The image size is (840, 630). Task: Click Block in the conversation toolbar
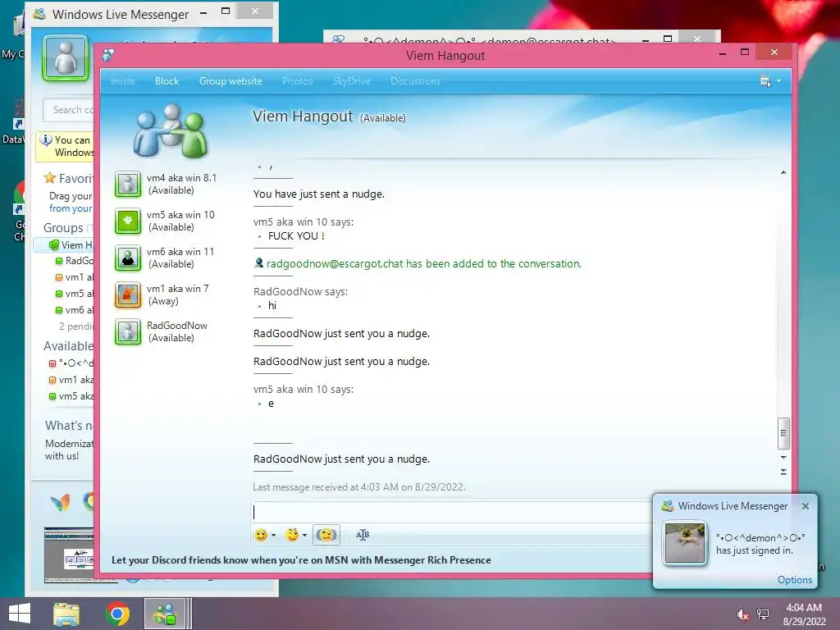(167, 81)
